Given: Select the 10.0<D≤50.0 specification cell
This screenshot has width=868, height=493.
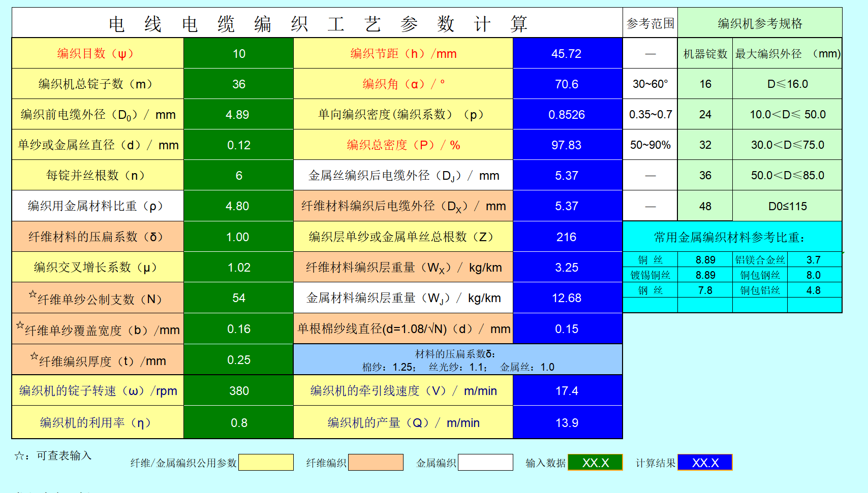Looking at the screenshot, I should 787,114.
